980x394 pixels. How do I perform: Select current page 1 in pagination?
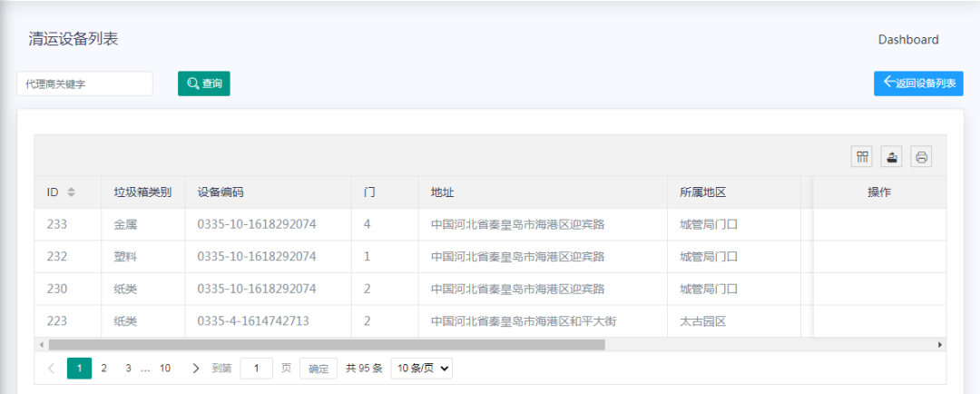point(79,369)
